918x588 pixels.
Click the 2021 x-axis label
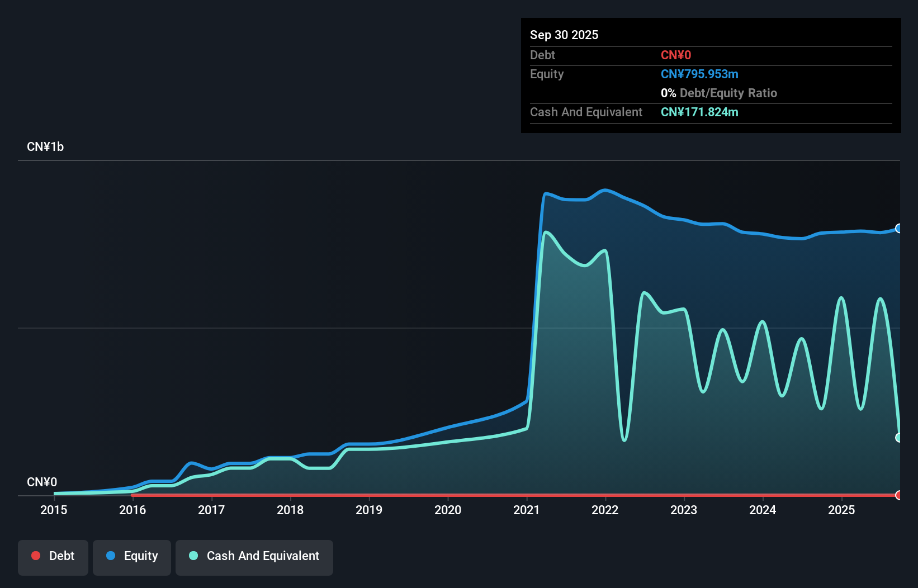tap(527, 510)
